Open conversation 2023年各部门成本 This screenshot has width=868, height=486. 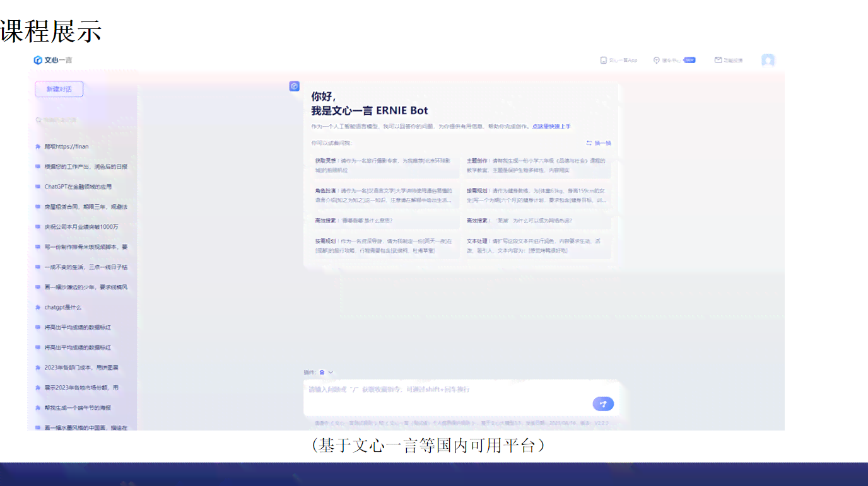[x=81, y=367]
